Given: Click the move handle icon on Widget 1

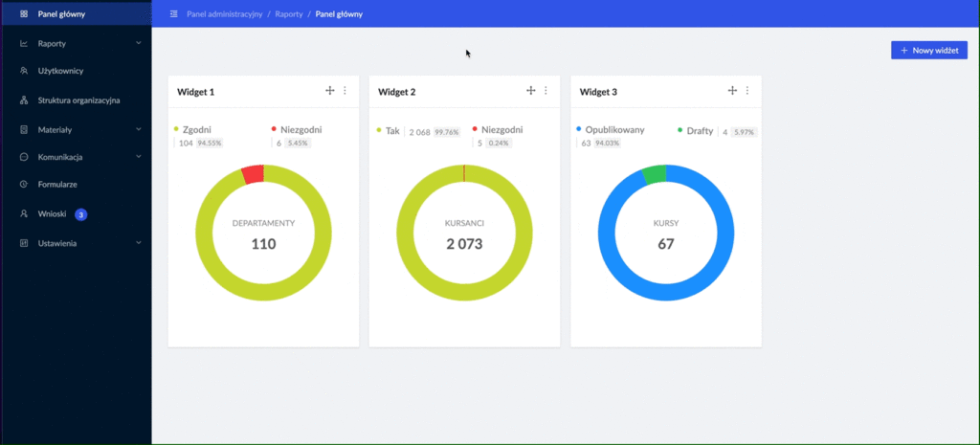Looking at the screenshot, I should tap(330, 91).
